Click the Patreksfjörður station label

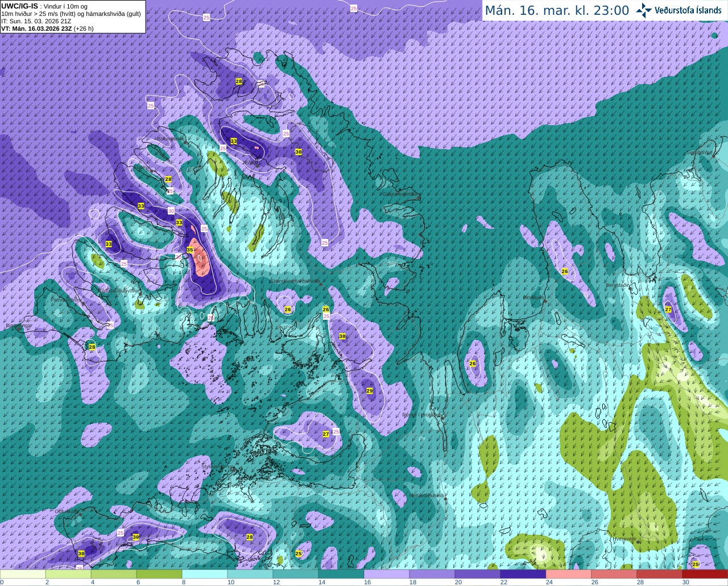click(67, 299)
